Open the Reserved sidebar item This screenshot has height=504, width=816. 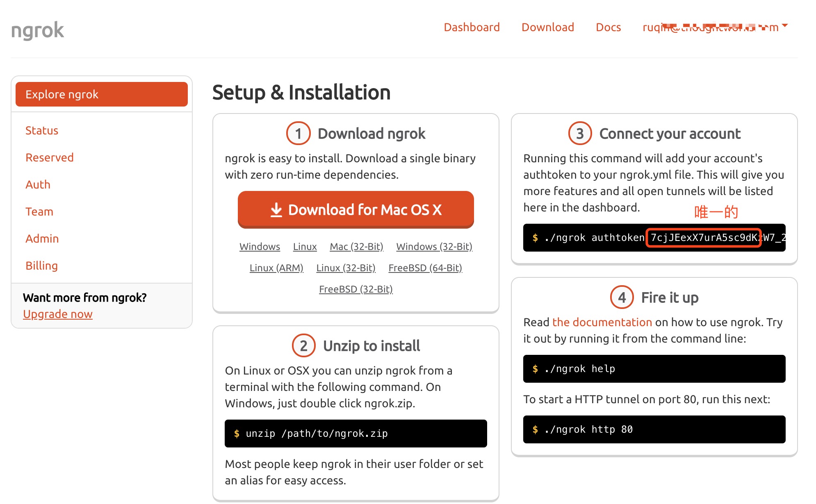[x=49, y=157]
